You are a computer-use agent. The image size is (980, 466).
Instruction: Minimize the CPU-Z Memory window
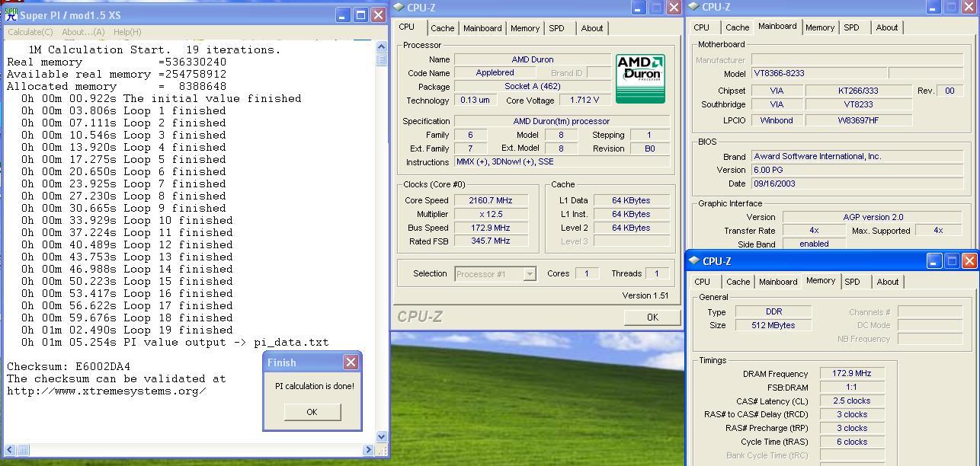pos(934,261)
